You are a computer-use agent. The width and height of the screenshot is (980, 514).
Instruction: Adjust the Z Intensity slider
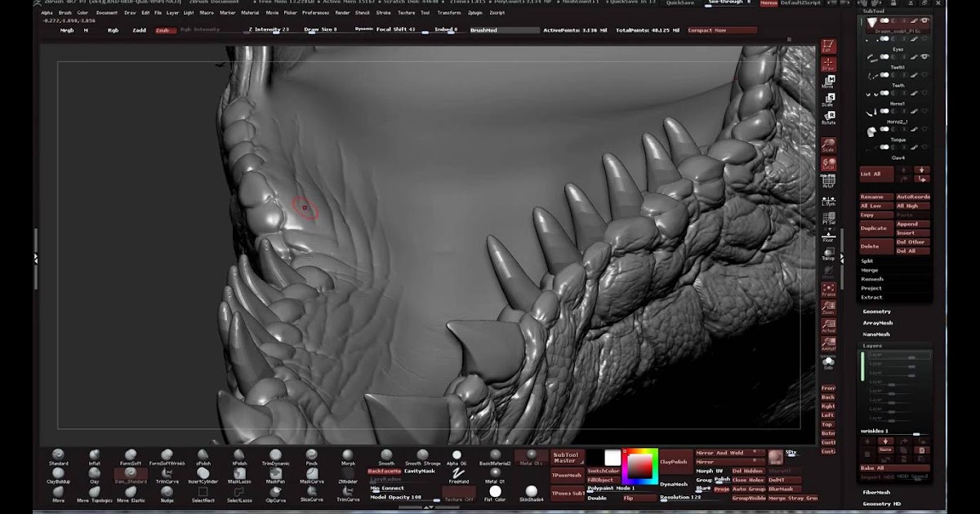[268, 30]
